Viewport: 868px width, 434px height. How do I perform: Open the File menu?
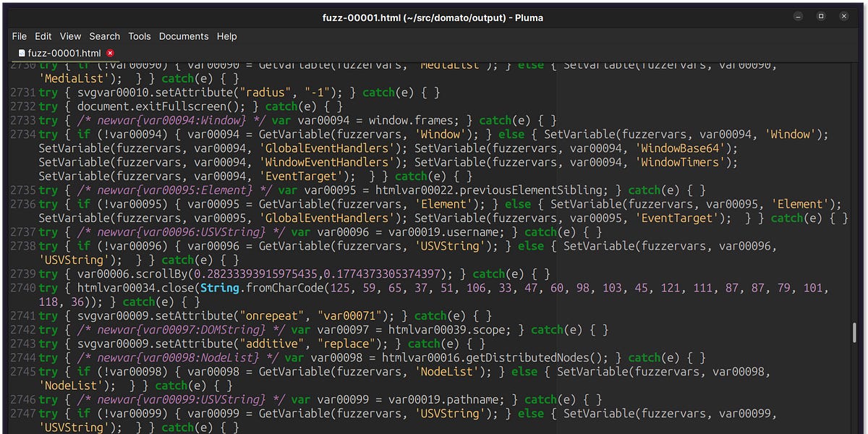coord(19,36)
